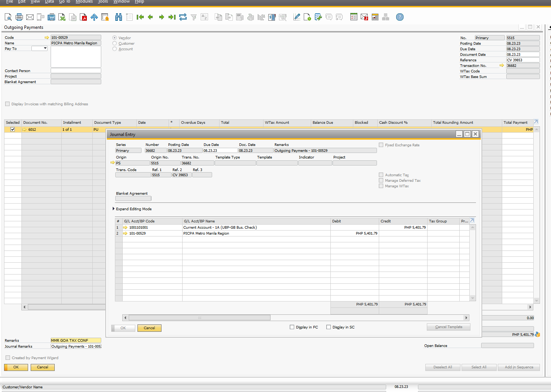The height and width of the screenshot is (392, 551).
Task: Open link arrow for journal row 101-00529
Action: point(125,234)
